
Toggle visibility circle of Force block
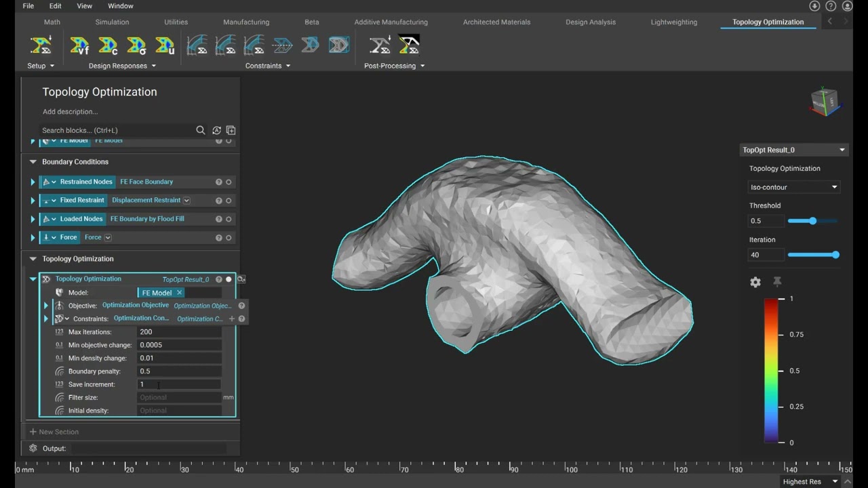229,238
